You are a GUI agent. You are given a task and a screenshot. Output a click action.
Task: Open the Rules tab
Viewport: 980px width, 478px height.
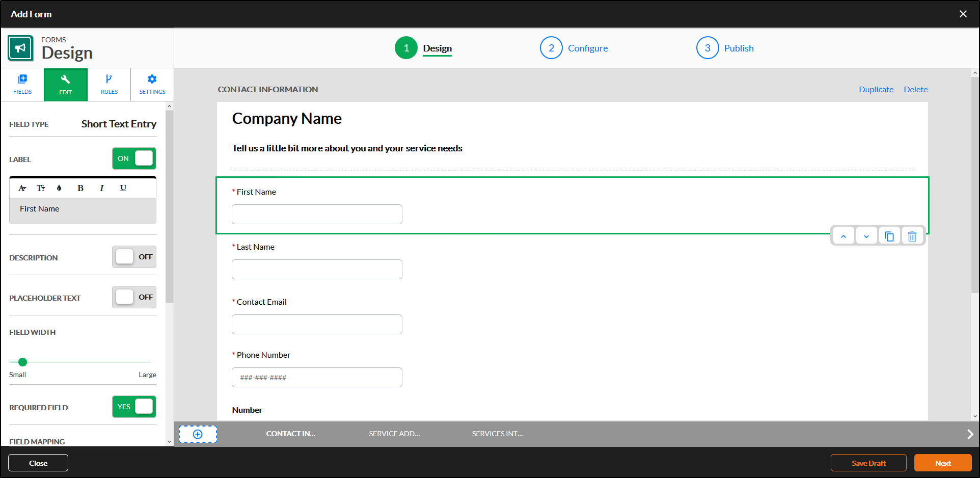click(x=109, y=85)
